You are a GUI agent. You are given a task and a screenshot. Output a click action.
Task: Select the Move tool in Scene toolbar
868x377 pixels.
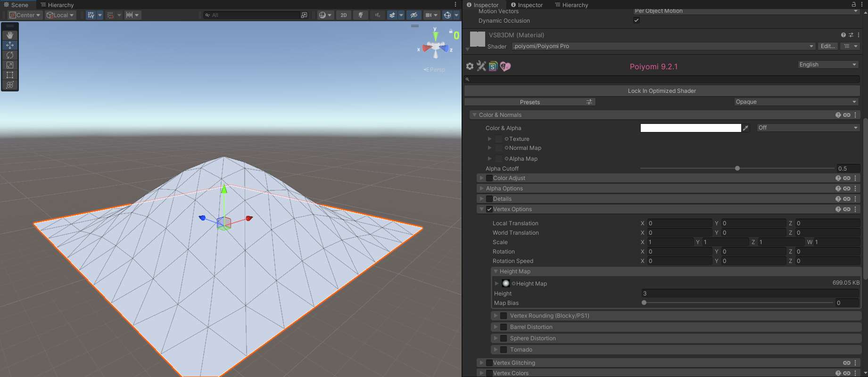point(10,45)
